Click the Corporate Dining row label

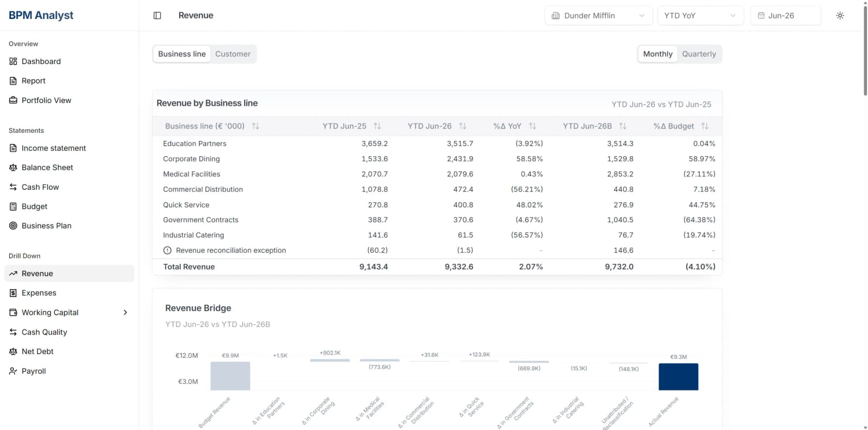192,159
